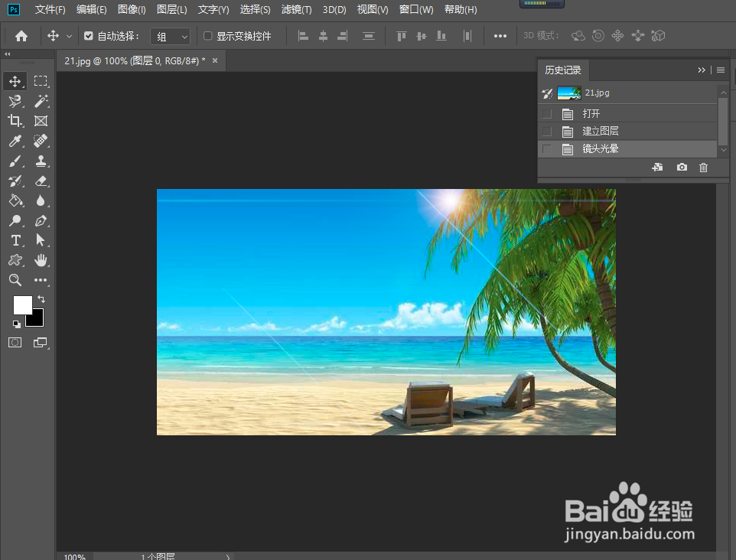Select the Custom Shape tool
This screenshot has width=736, height=560.
coord(15,260)
